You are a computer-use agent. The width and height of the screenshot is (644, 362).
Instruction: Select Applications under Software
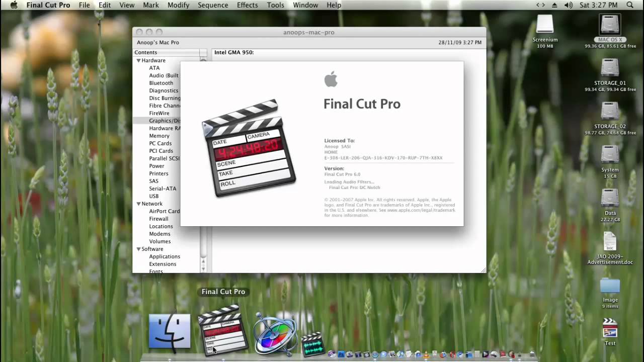pos(165,256)
